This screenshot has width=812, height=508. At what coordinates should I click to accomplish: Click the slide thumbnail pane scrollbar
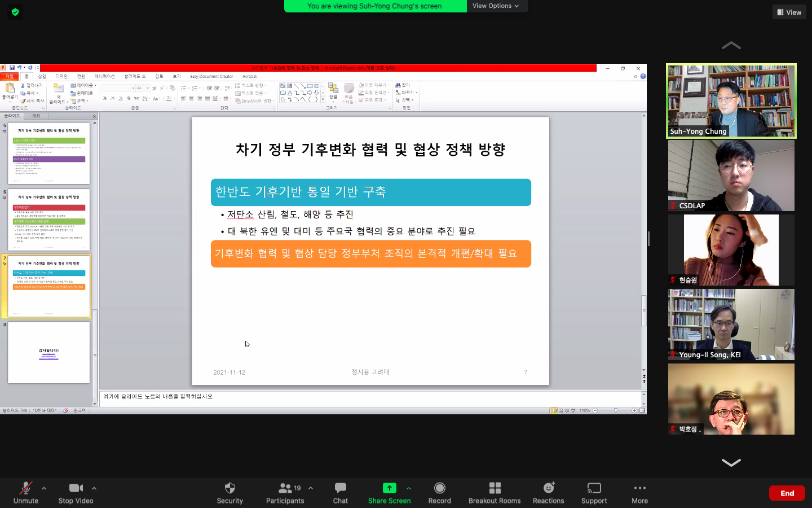[x=95, y=356]
